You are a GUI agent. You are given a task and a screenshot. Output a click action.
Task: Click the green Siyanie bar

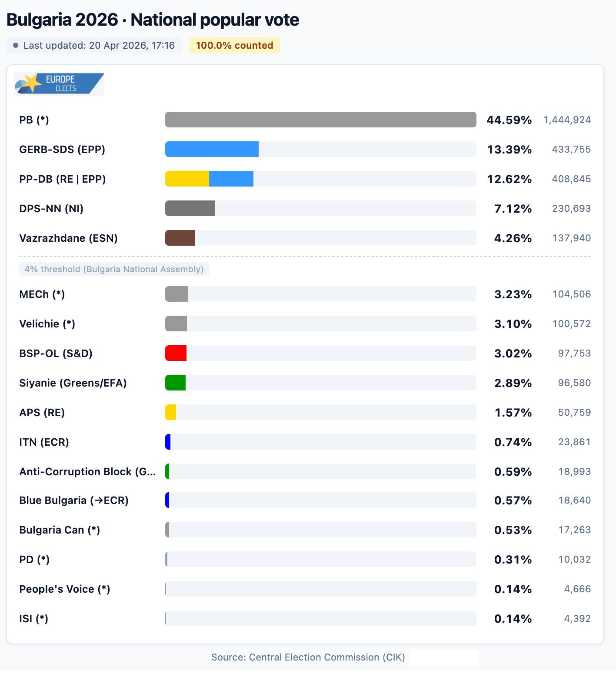[175, 383]
